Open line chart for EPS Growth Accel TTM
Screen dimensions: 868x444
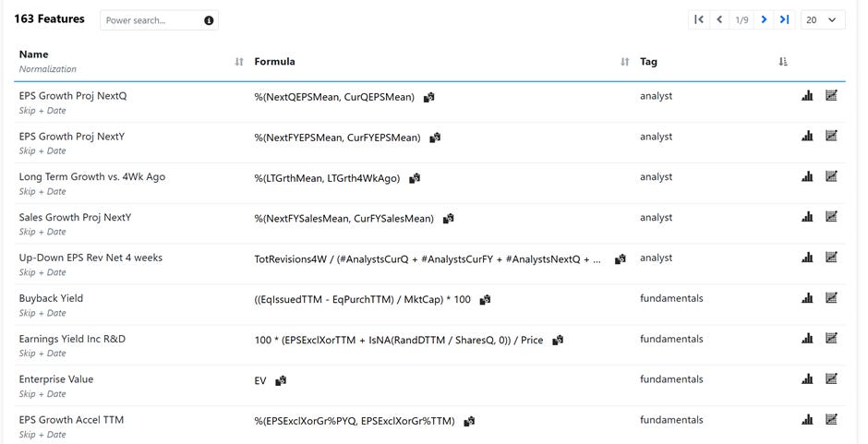pos(831,419)
